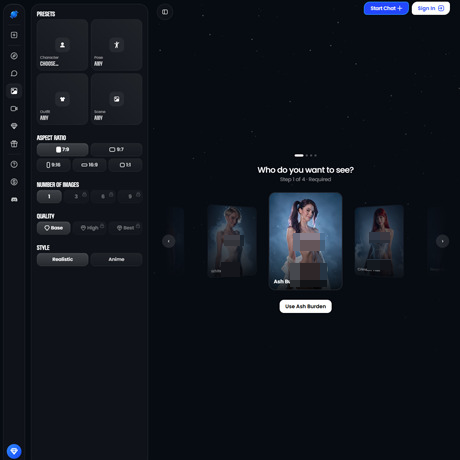Go to previous character with left arrow
Viewport: 460px width, 460px height.
coord(169,241)
